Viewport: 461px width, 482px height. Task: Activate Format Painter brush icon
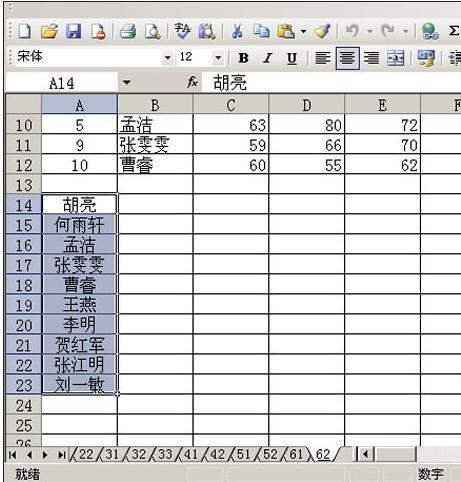click(323, 32)
